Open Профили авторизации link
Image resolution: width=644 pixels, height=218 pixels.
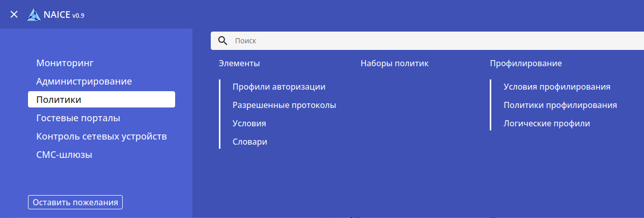pos(278,87)
